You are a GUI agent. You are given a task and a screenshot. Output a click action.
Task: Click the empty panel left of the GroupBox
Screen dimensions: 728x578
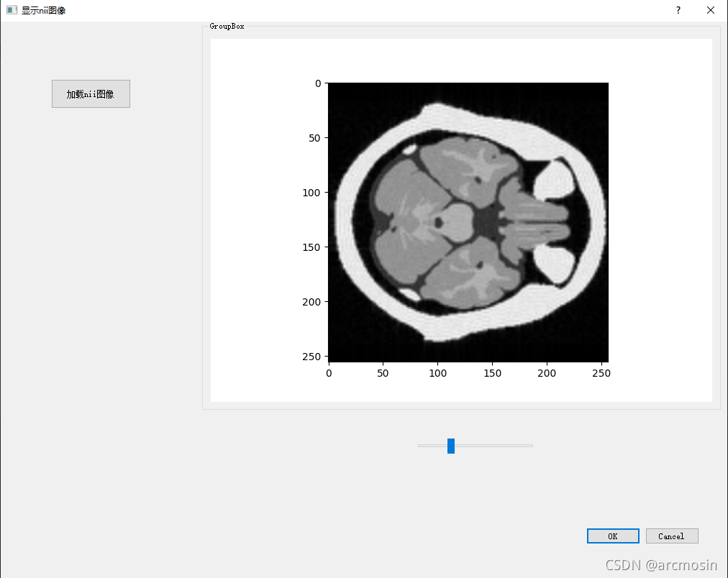coord(101,288)
